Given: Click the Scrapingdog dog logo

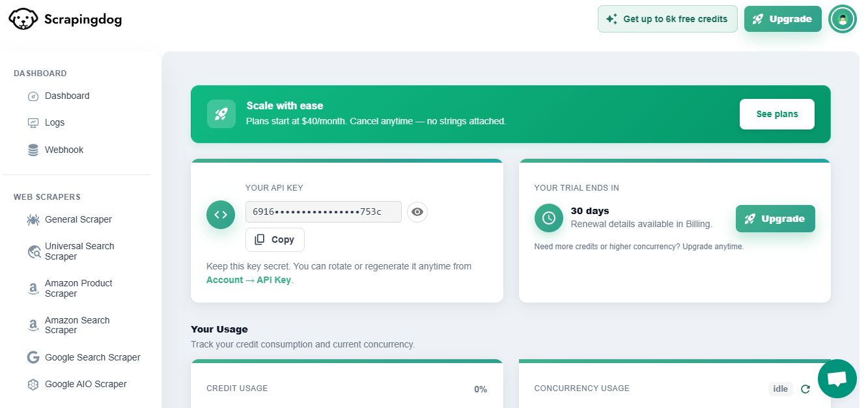Looking at the screenshot, I should point(23,19).
